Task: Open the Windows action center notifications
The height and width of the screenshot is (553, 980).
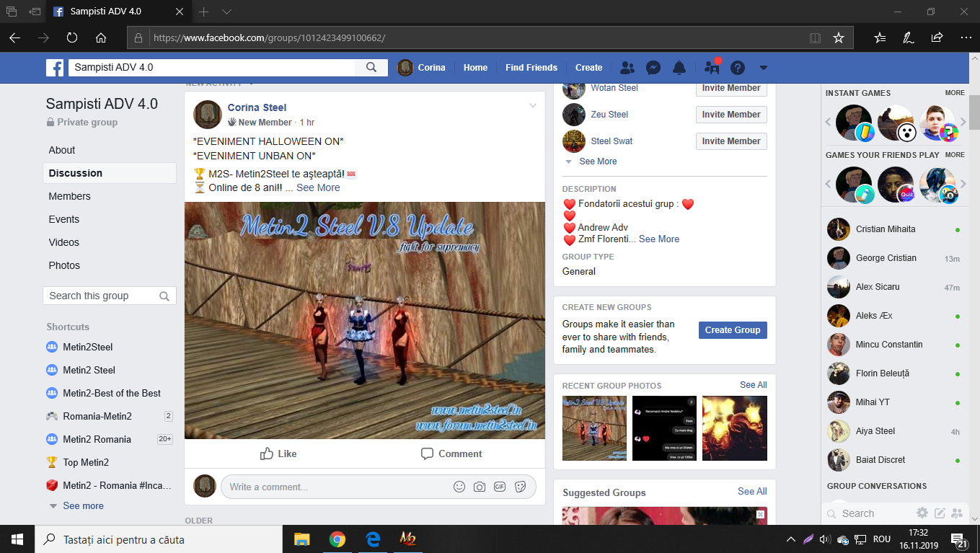Action: [x=960, y=539]
